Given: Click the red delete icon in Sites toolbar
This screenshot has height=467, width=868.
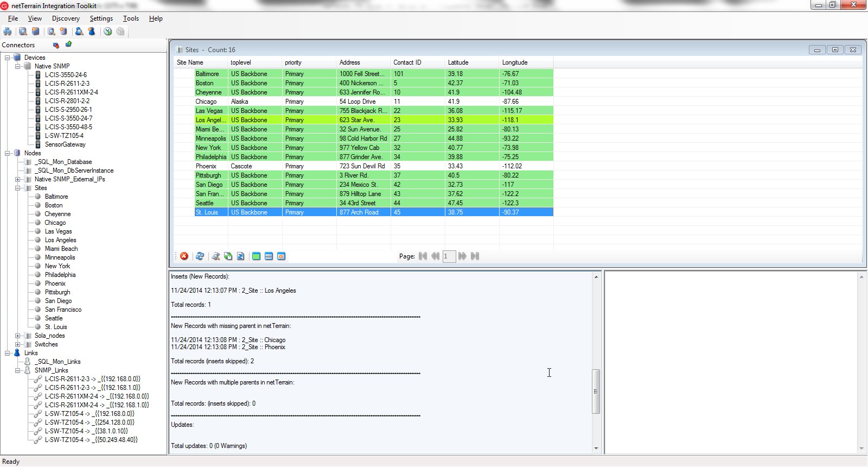Looking at the screenshot, I should (184, 256).
